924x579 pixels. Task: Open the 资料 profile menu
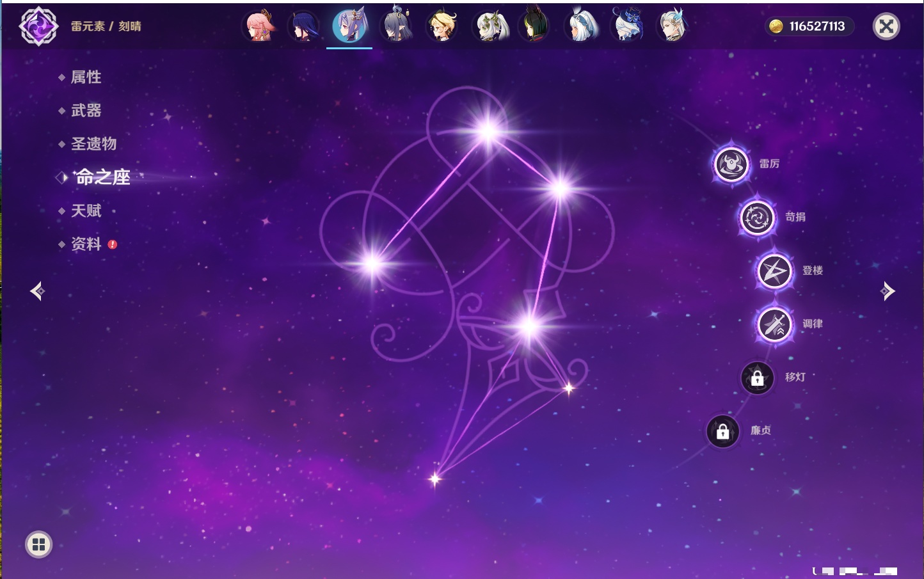click(86, 244)
